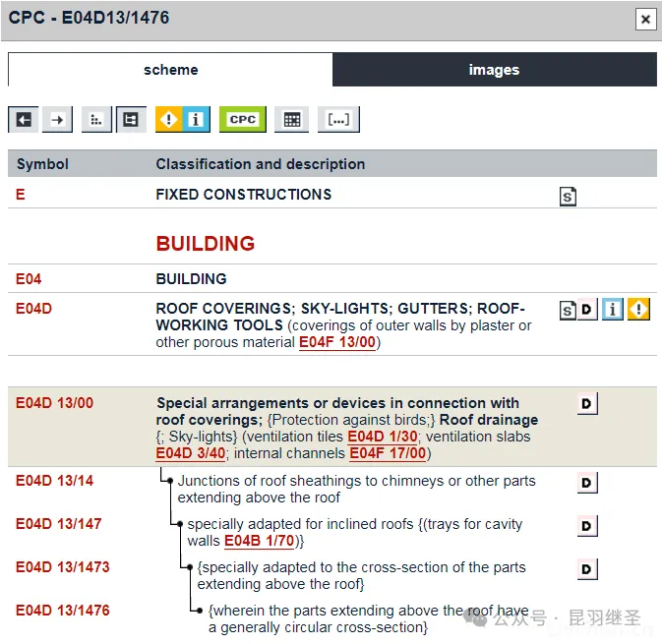The width and height of the screenshot is (662, 644).
Task: Close the CPC dialog window
Action: click(x=645, y=19)
